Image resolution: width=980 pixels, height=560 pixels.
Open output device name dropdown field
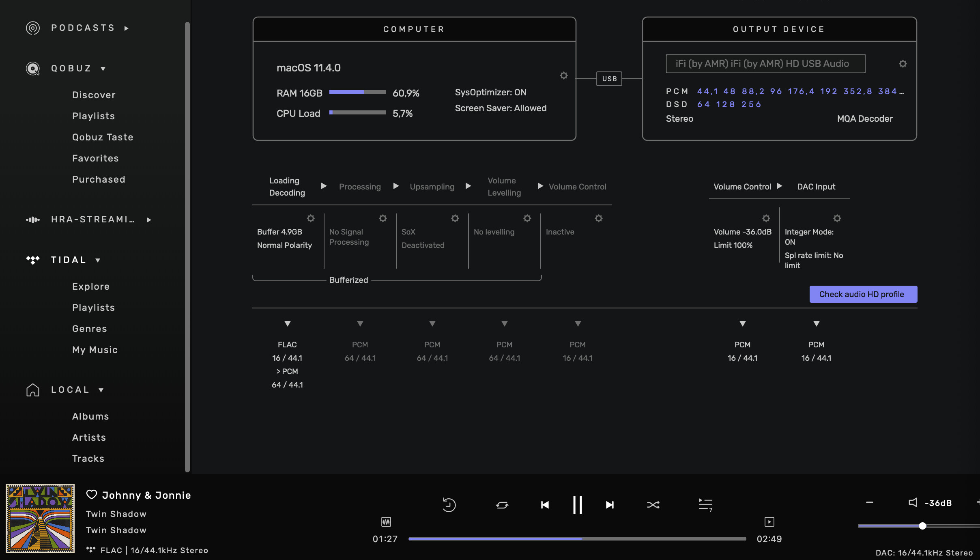click(x=765, y=64)
